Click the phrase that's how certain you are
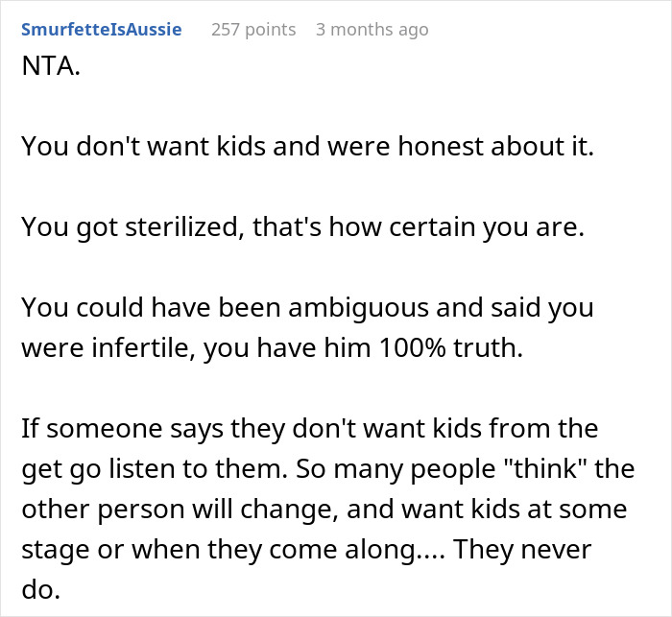672x617 pixels. [x=419, y=226]
